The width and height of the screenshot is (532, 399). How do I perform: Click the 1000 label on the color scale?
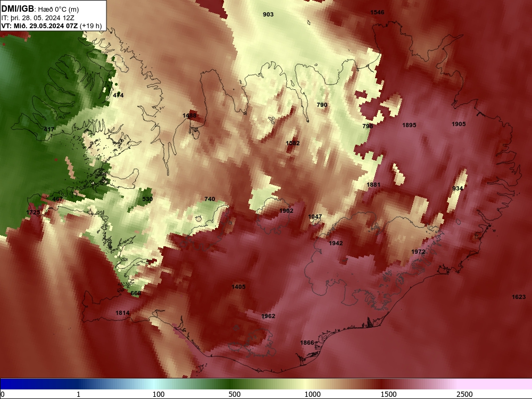[x=312, y=394]
